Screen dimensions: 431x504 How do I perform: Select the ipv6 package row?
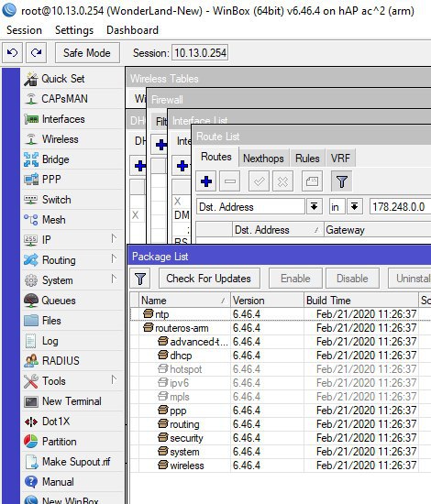[x=281, y=383]
